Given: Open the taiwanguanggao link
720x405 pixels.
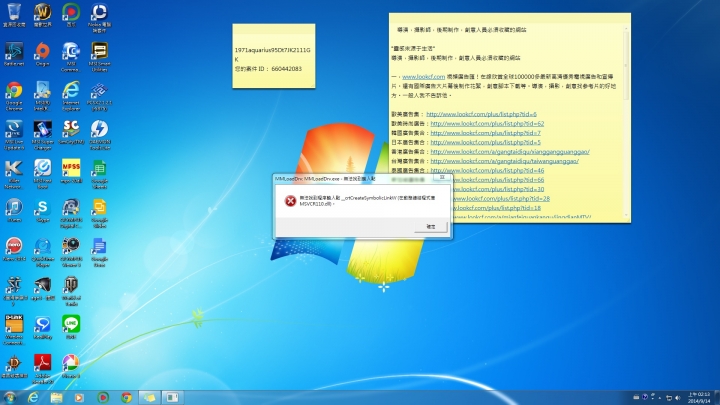Looking at the screenshot, I should click(504, 161).
